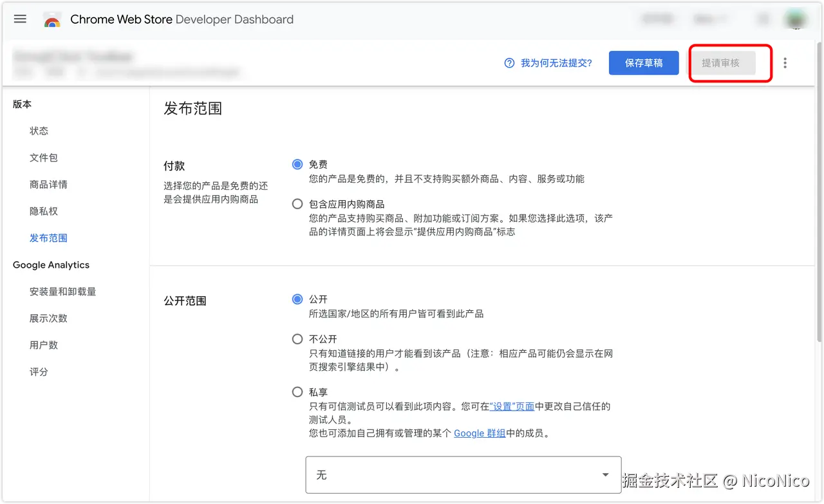
Task: Open the "设置"页面 link
Action: coord(513,406)
